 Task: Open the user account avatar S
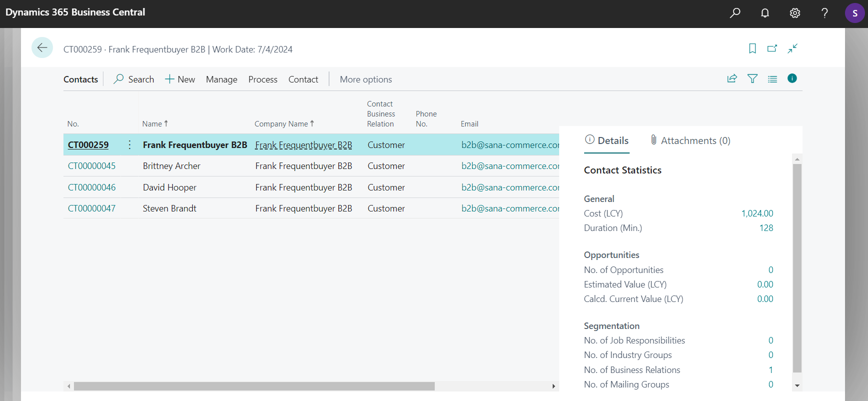point(855,13)
